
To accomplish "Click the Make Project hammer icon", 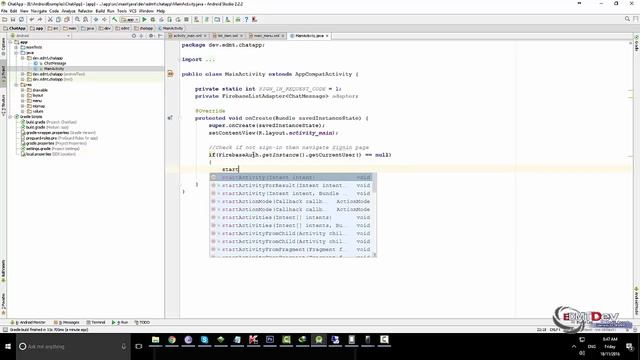I will [115, 20].
